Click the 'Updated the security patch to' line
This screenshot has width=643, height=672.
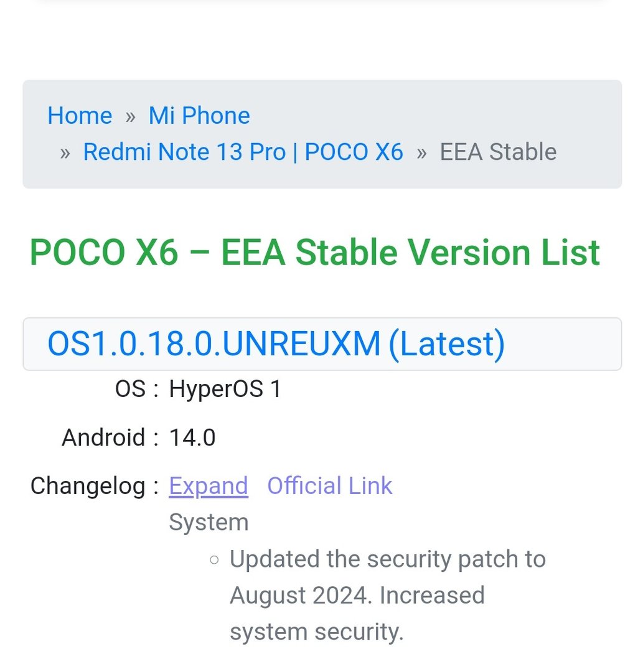tap(387, 559)
